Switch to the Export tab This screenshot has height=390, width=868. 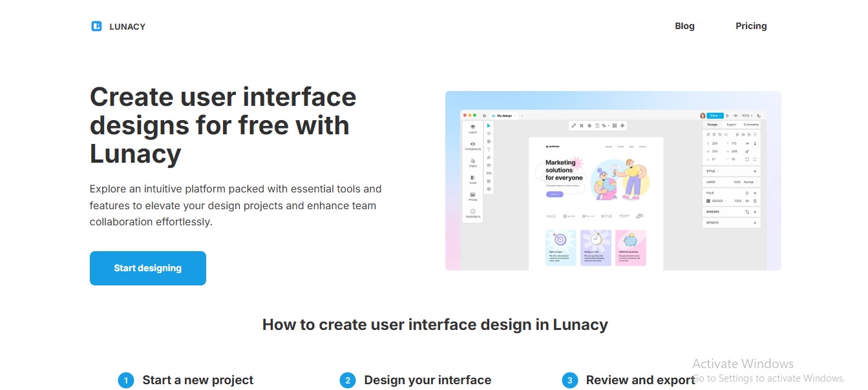731,125
